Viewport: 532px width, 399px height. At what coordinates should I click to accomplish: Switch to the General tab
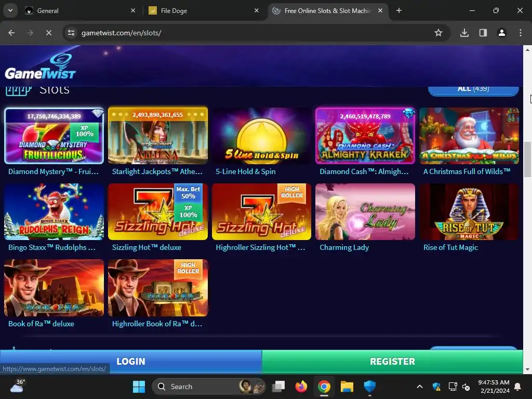79,11
